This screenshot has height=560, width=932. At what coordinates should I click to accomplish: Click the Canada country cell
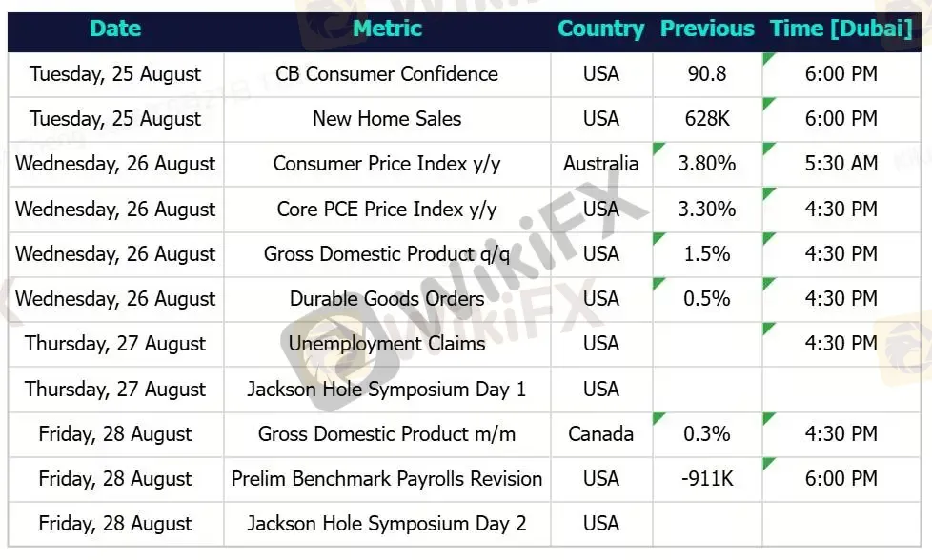click(601, 434)
